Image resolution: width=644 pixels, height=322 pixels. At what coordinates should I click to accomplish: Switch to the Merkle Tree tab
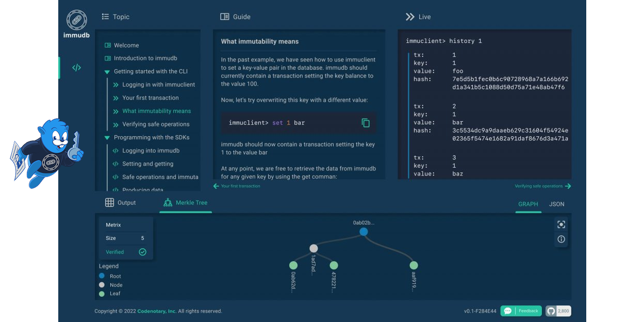tap(186, 203)
